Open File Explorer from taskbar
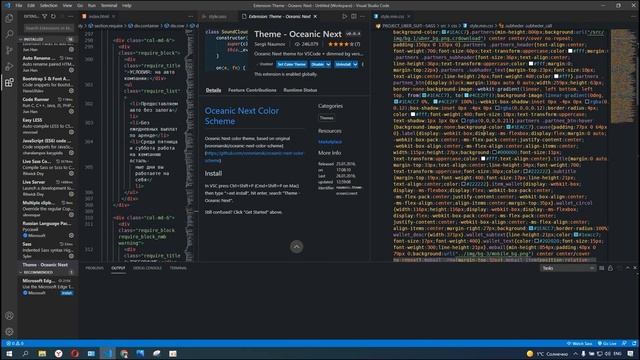The width and height of the screenshot is (640, 360). pyautogui.click(x=42, y=353)
